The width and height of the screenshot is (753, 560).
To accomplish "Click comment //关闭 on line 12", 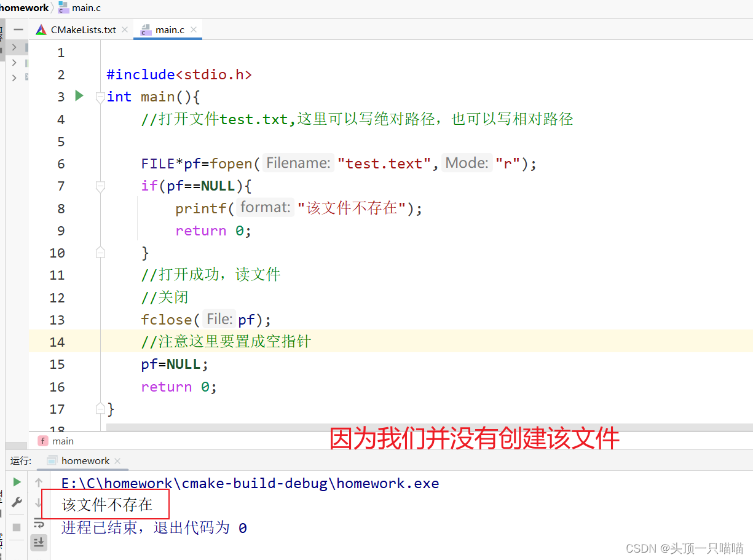I will click(164, 298).
